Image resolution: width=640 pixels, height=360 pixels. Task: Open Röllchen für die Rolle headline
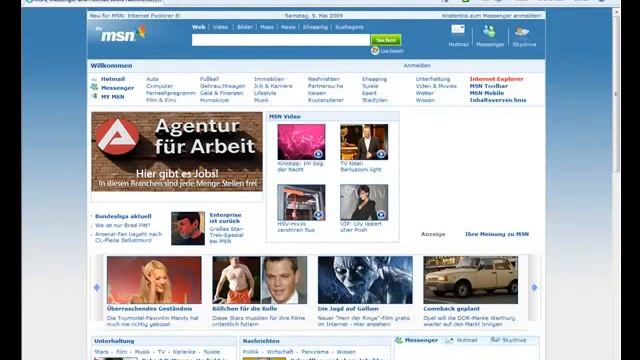[x=244, y=309]
